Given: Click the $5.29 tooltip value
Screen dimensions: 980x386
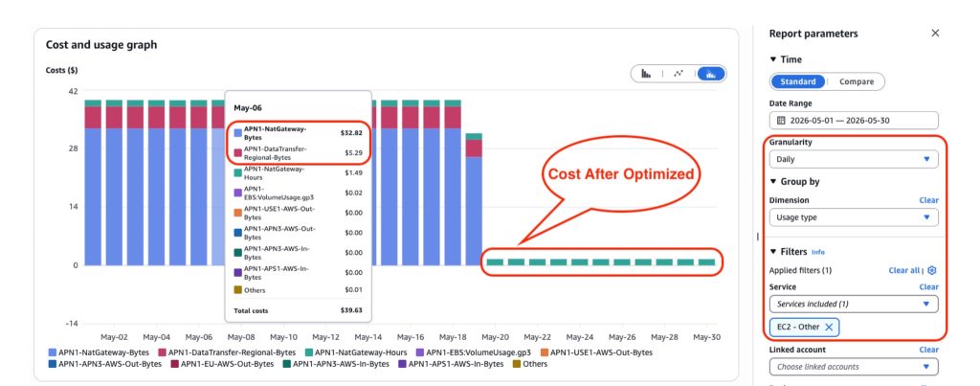Looking at the screenshot, I should tap(353, 152).
